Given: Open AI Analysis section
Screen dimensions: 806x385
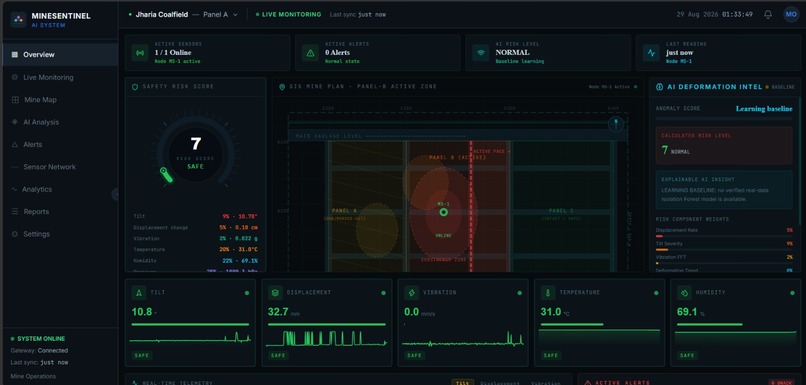Looking at the screenshot, I should tap(60, 122).
